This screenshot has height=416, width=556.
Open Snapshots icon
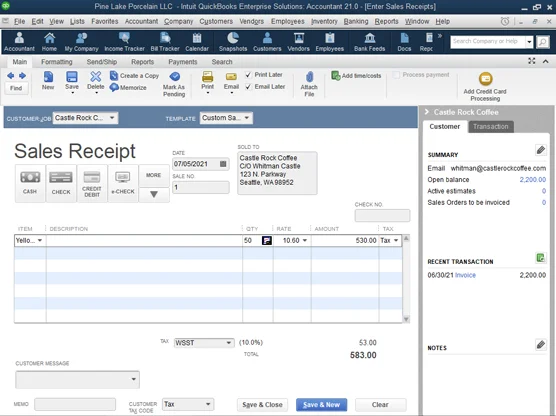coord(233,42)
